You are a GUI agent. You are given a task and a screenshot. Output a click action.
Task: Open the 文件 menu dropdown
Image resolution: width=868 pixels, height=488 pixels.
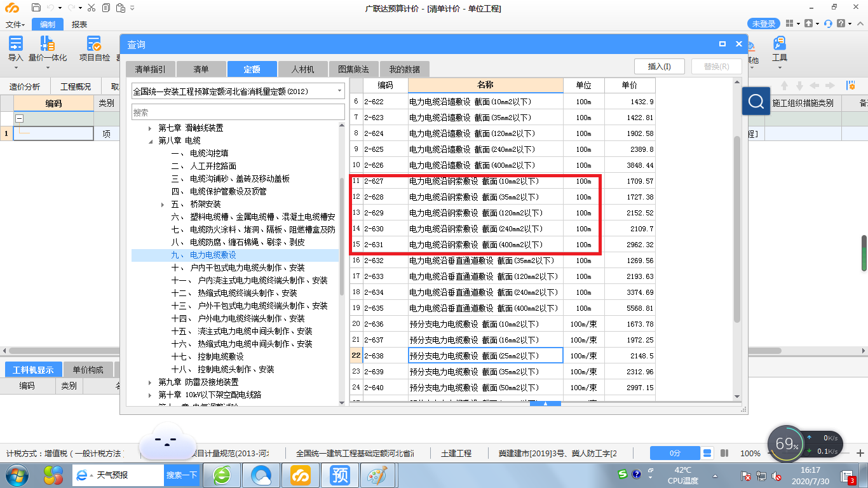pyautogui.click(x=15, y=24)
